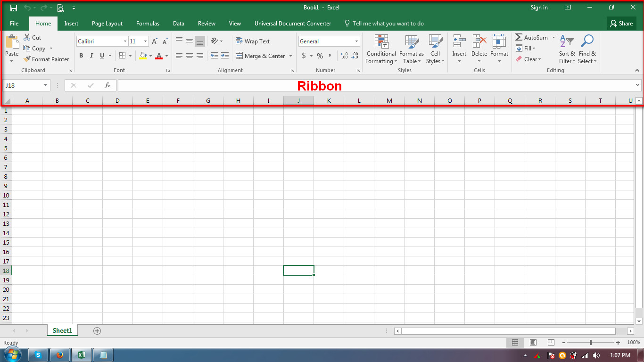Viewport: 644px width, 362px height.
Task: Switch to the Insert tab
Action: (x=71, y=24)
